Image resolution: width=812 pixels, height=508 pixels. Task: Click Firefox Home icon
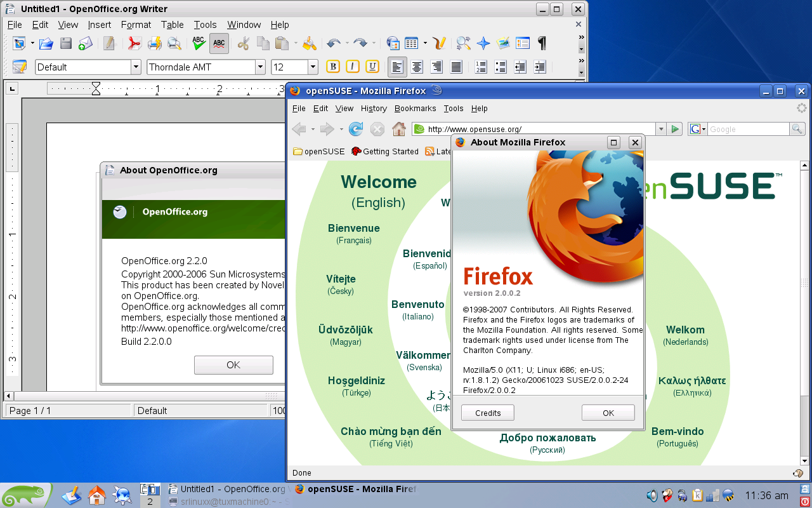pos(399,129)
